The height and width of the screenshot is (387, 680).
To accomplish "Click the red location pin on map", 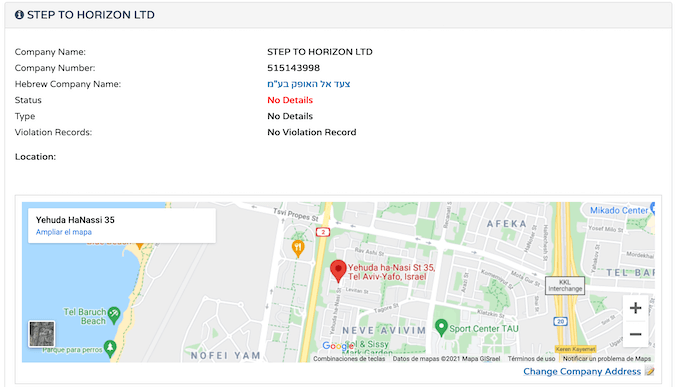I will [338, 271].
